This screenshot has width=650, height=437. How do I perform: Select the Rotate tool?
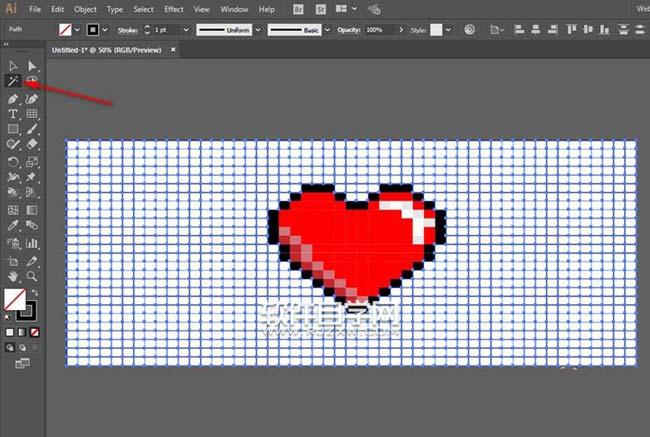point(13,162)
